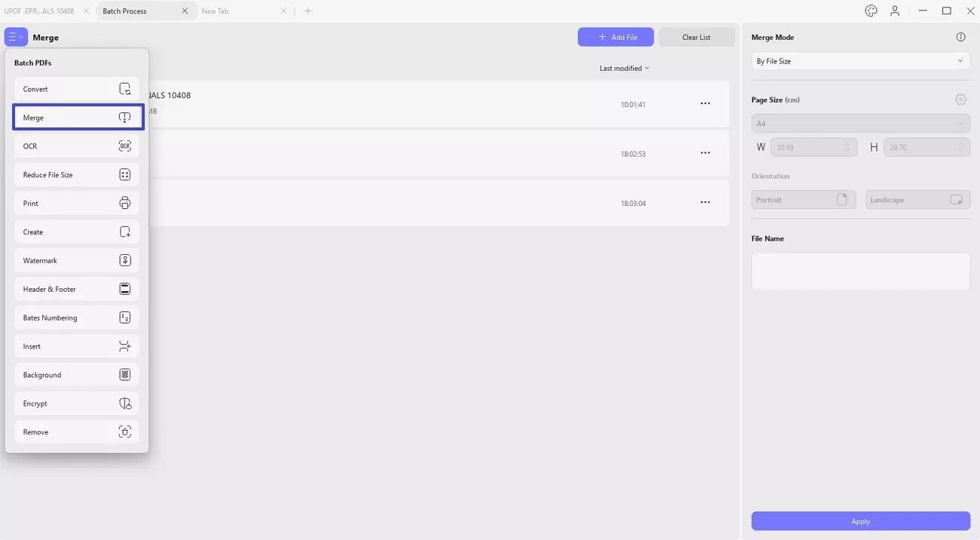Close the Batch Process tab

[185, 11]
